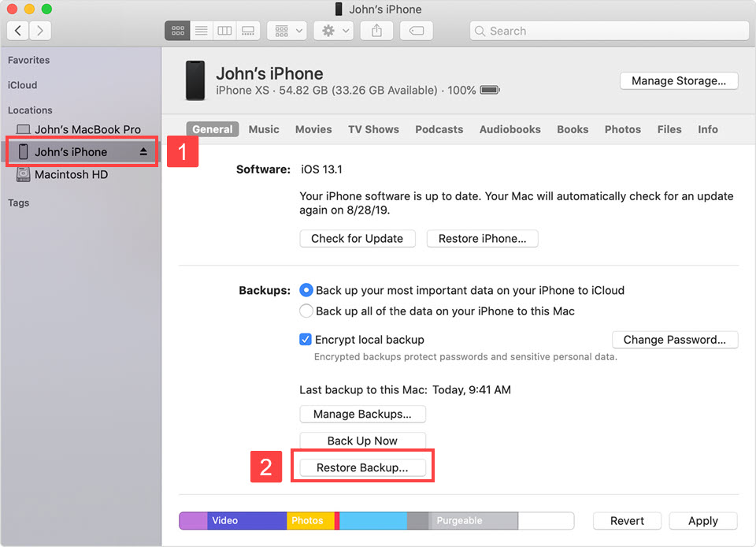Collapse the Locations sidebar section

(x=30, y=110)
